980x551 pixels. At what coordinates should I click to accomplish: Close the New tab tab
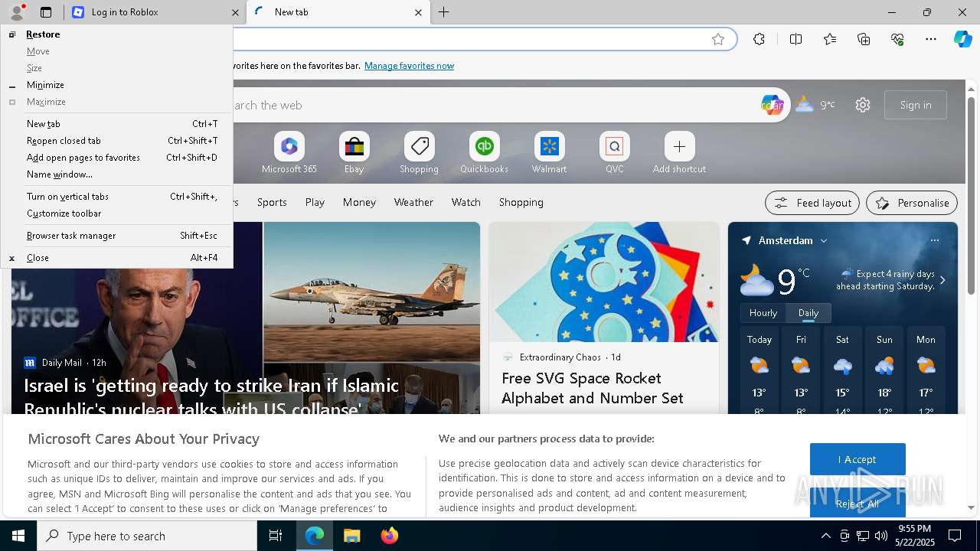tap(418, 12)
